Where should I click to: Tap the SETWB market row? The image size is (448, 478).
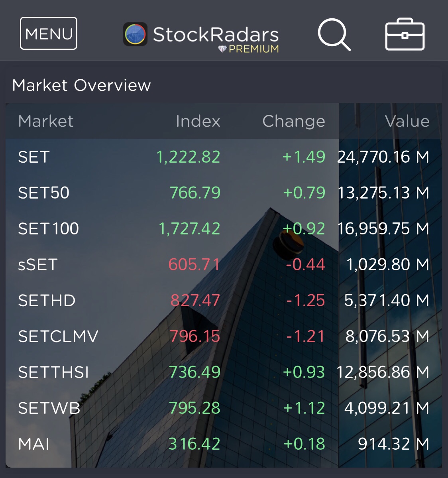(224, 408)
